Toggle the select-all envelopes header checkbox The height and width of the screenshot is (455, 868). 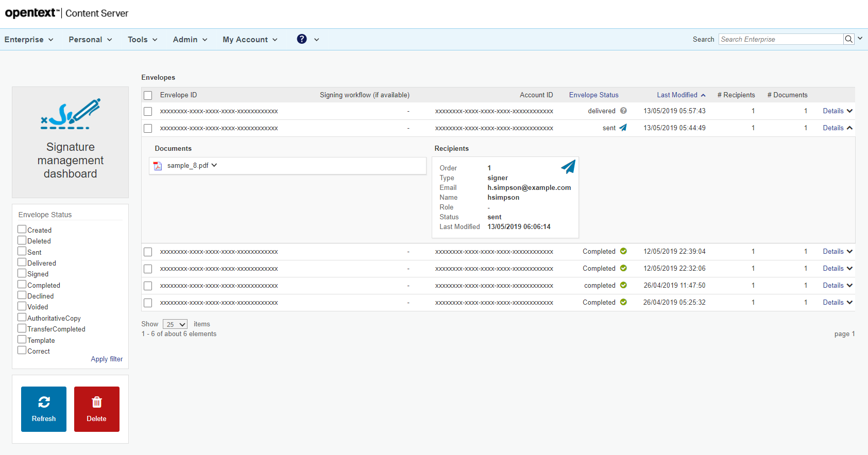click(x=148, y=95)
